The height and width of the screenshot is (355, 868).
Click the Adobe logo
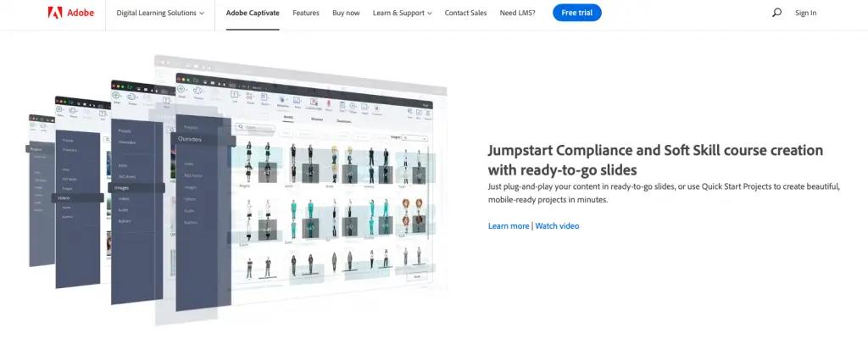coord(71,13)
